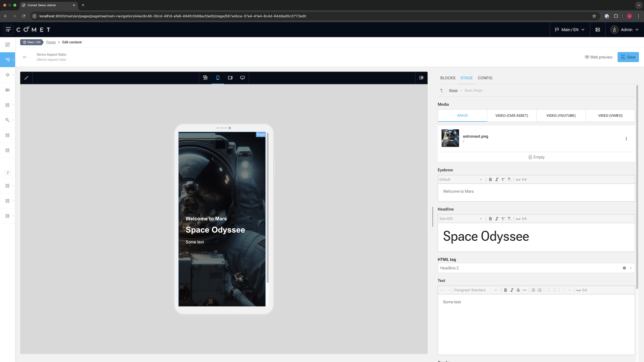Image resolution: width=644 pixels, height=362 pixels.
Task: Click Bold in Headline editor toolbar
Action: 490,219
